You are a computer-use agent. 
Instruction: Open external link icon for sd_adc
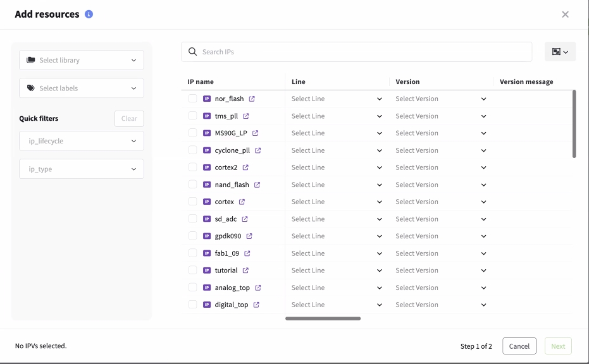245,219
